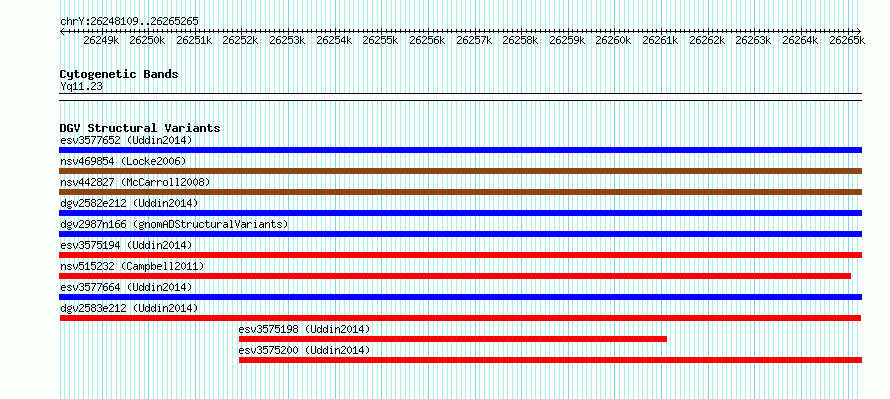Screen dimensions: 890x399
Task: Open the esv3575200 (Uddin2014) label
Action: [x=304, y=350]
